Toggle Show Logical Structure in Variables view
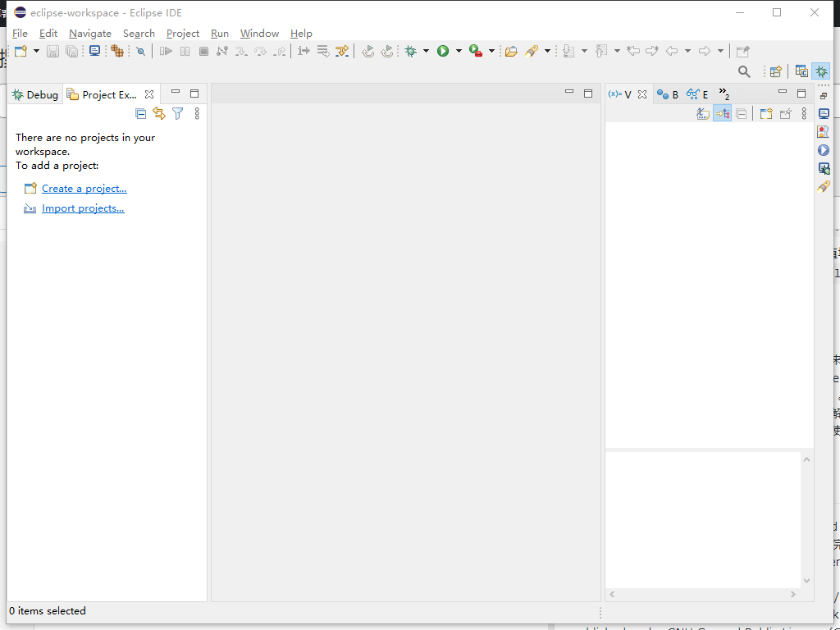The width and height of the screenshot is (840, 630). [x=722, y=113]
